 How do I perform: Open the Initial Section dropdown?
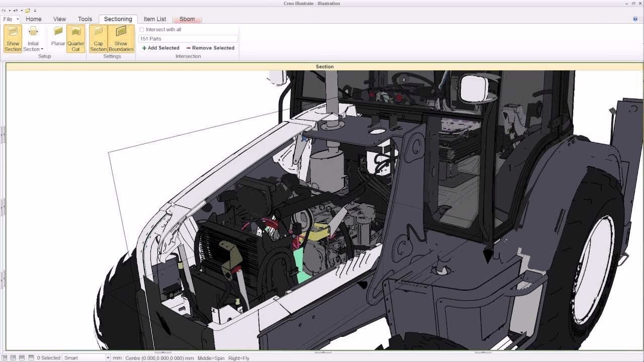click(x=33, y=39)
